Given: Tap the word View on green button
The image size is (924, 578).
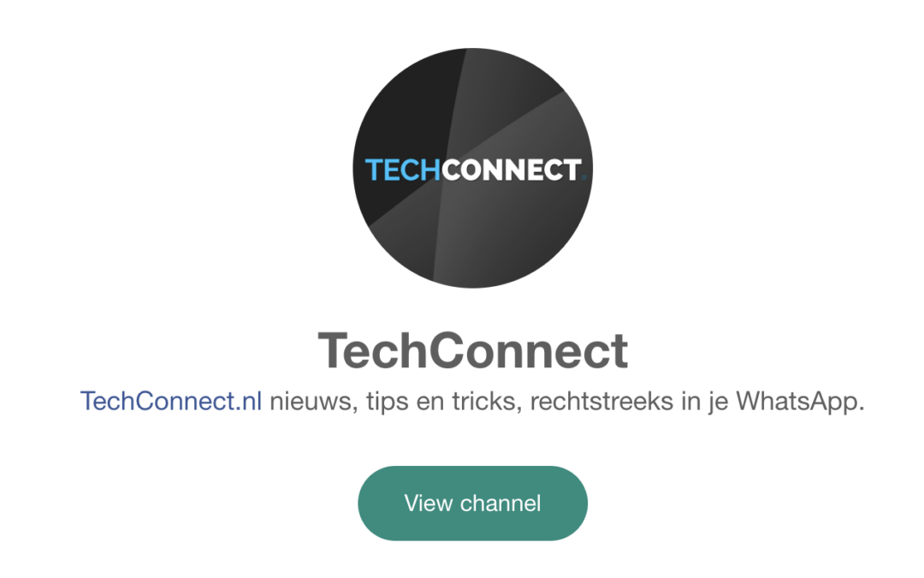Looking at the screenshot, I should point(429,504).
